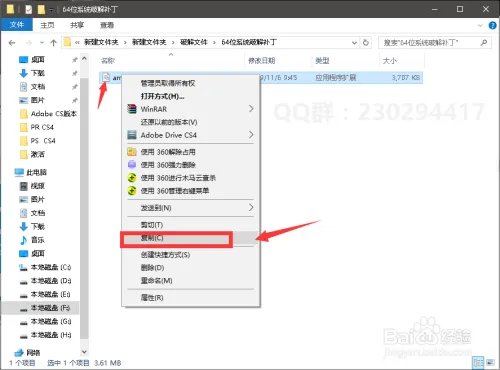Click the file icon of the selected dll
500x370 pixels.
point(106,77)
